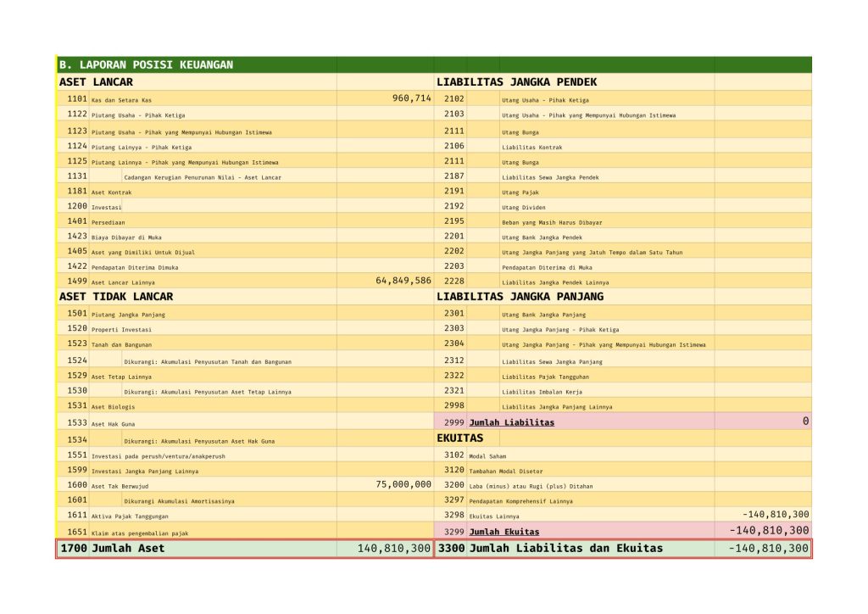Click the "ASET LANCAR" section heading
868x614 pixels.
96,82
